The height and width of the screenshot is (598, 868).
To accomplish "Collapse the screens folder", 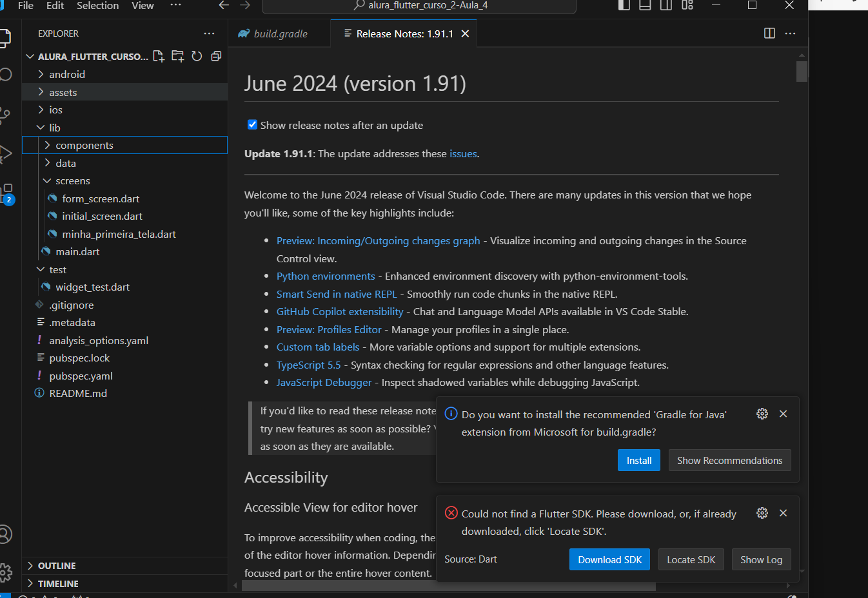I will (124, 180).
